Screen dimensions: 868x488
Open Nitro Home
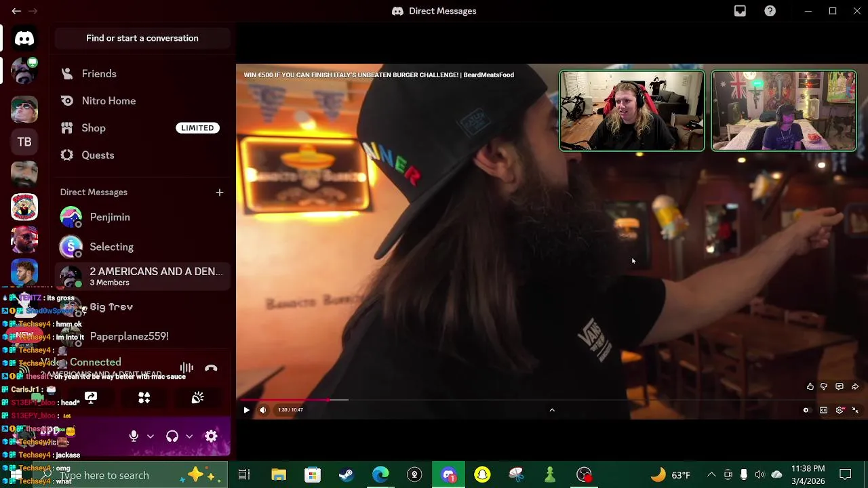[x=142, y=101]
